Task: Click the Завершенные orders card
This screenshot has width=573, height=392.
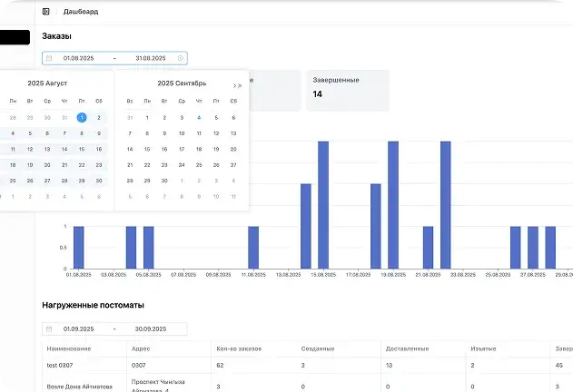Action: click(x=348, y=87)
